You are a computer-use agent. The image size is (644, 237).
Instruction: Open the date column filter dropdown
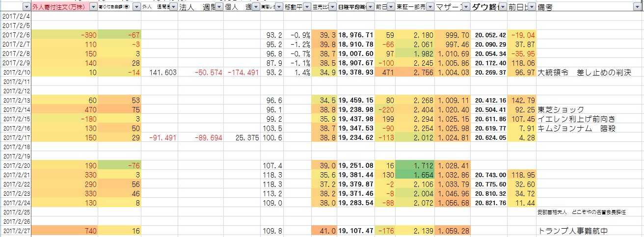[x=26, y=7]
